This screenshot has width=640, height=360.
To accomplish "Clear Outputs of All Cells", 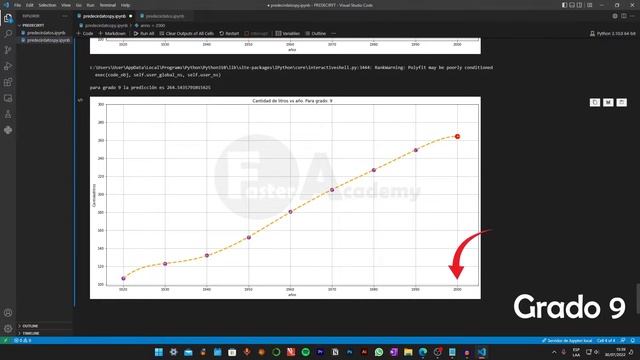I will coord(187,33).
